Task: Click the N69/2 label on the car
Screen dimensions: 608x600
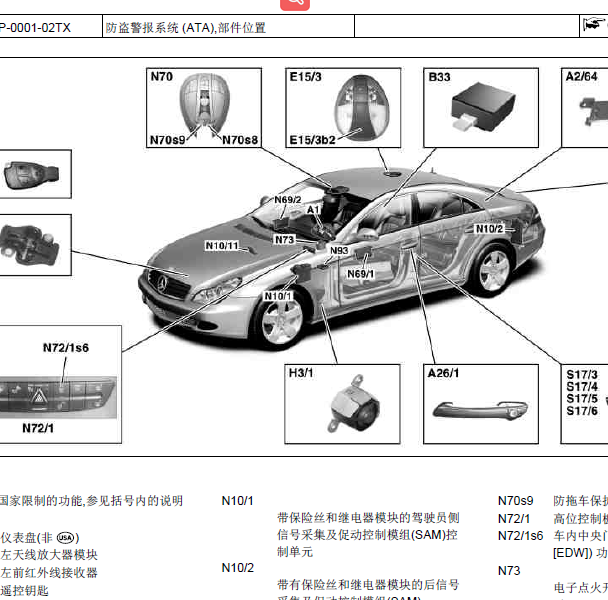Action: coord(288,200)
